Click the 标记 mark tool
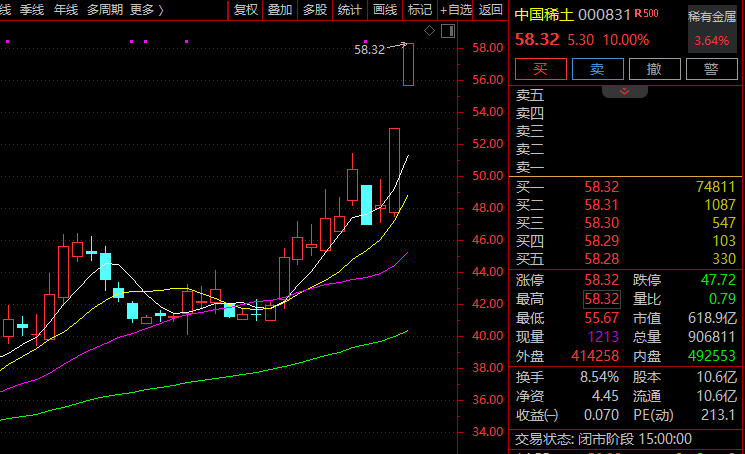This screenshot has width=745, height=454. pos(420,10)
